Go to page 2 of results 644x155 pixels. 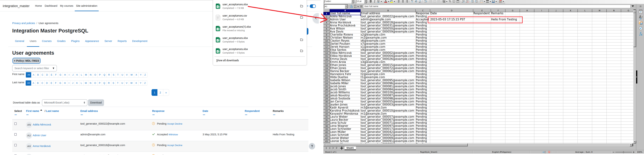pos(160,93)
